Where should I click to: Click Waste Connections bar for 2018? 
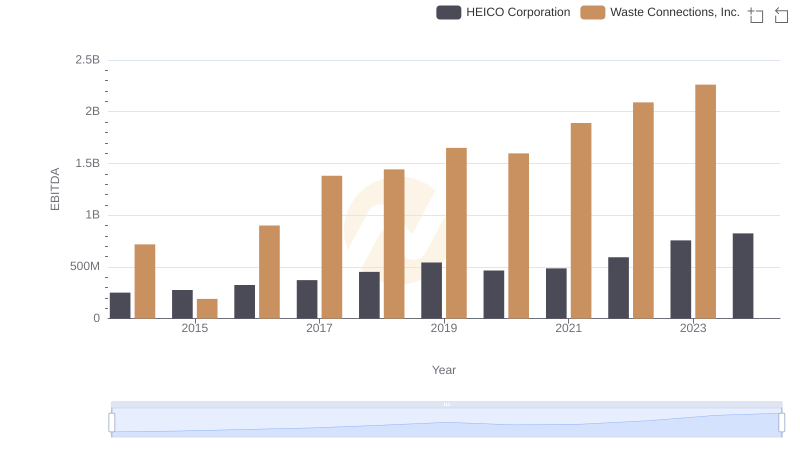[x=394, y=244]
